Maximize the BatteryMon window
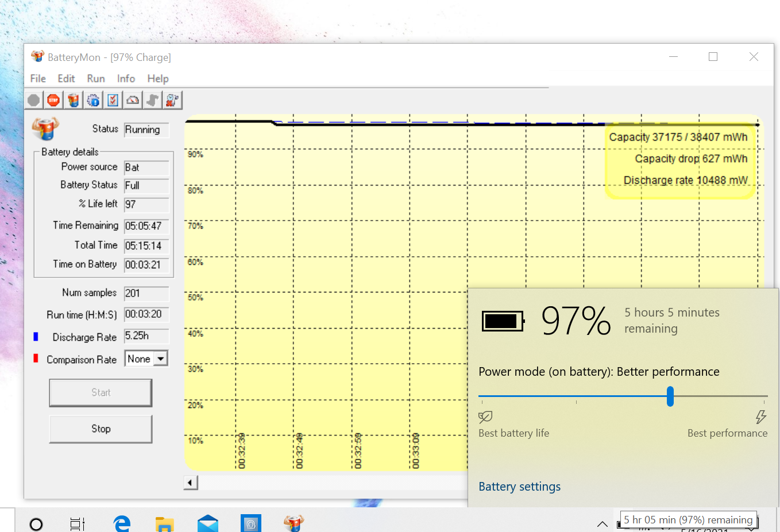The width and height of the screenshot is (780, 532). [713, 57]
